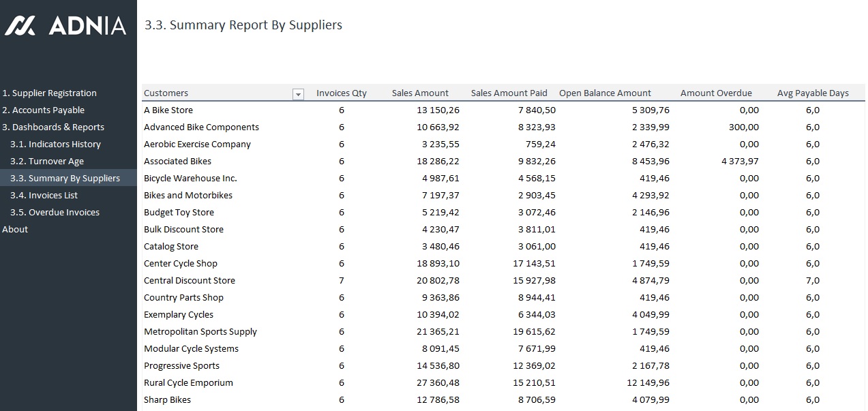Select Summary By Suppliers in sidebar
Image resolution: width=868 pixels, height=411 pixels.
[65, 179]
